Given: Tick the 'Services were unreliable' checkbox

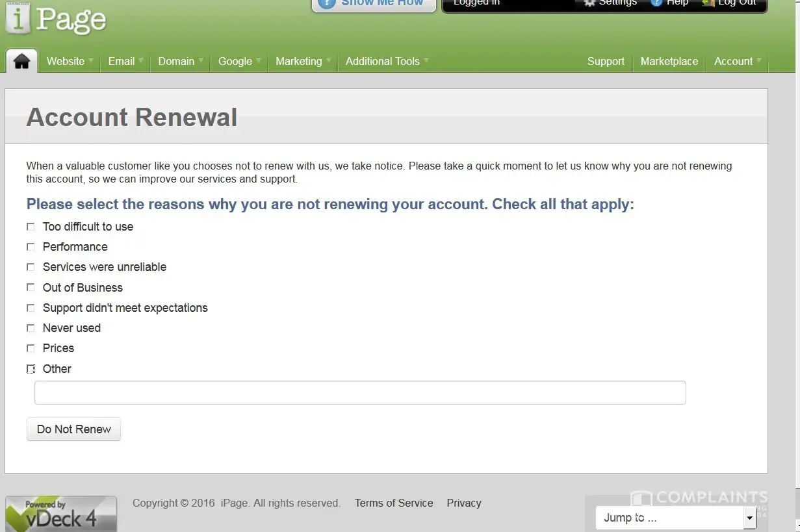Looking at the screenshot, I should pyautogui.click(x=31, y=267).
